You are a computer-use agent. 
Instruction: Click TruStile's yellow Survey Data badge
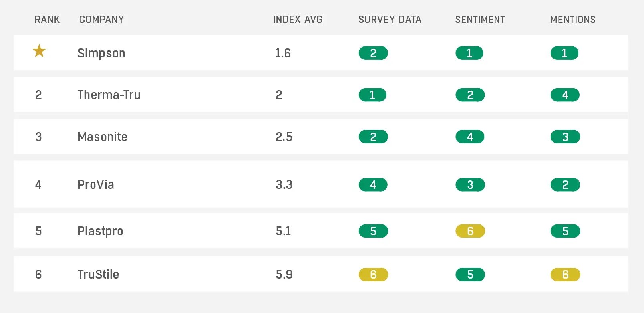pos(373,275)
